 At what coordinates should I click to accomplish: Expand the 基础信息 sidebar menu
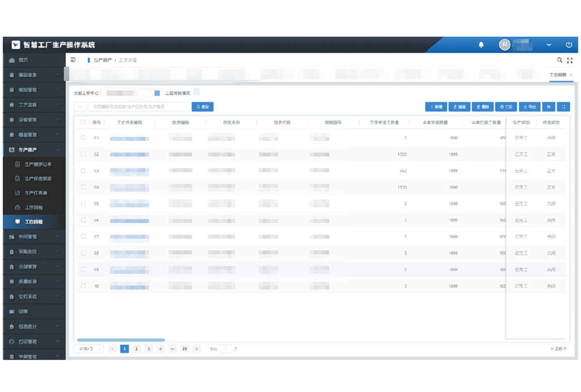pos(33,75)
